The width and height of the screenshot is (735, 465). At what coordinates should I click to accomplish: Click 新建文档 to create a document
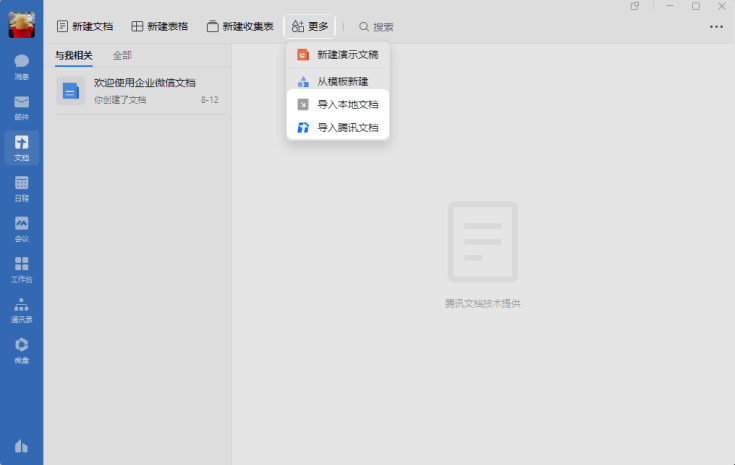tap(85, 27)
